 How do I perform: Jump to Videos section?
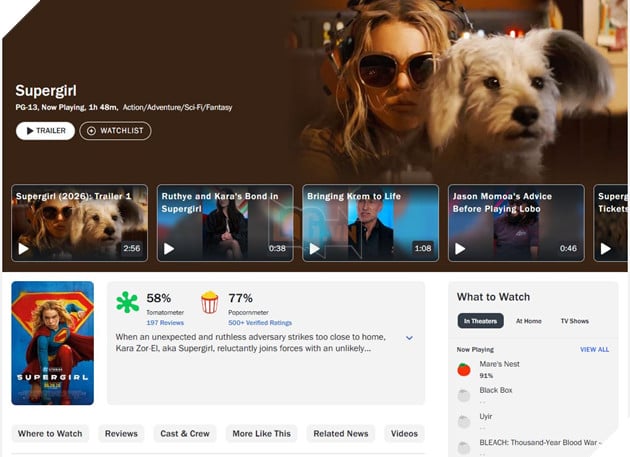(x=404, y=434)
